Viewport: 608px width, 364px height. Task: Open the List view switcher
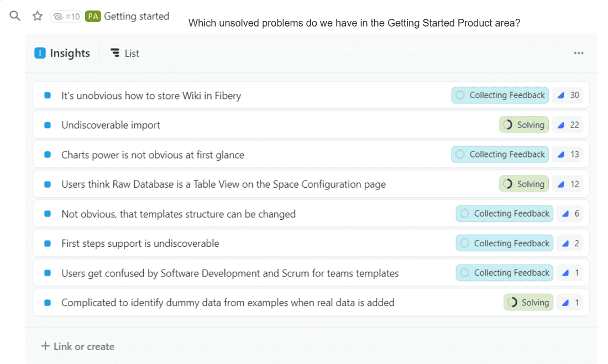pos(124,53)
